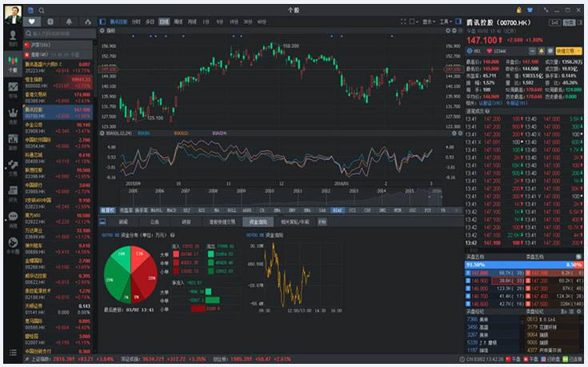Screen dimensions: 588x367
Task: Select the MACD indicator tab
Action: [x=171, y=210]
